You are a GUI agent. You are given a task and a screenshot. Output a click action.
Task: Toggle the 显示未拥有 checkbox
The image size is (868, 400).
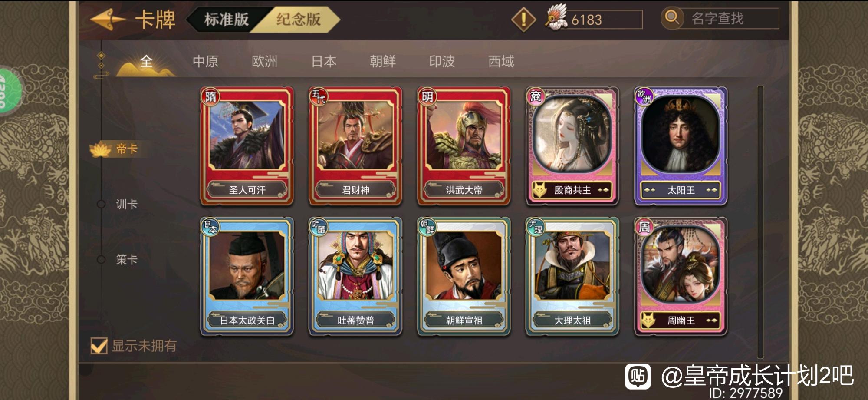click(99, 346)
